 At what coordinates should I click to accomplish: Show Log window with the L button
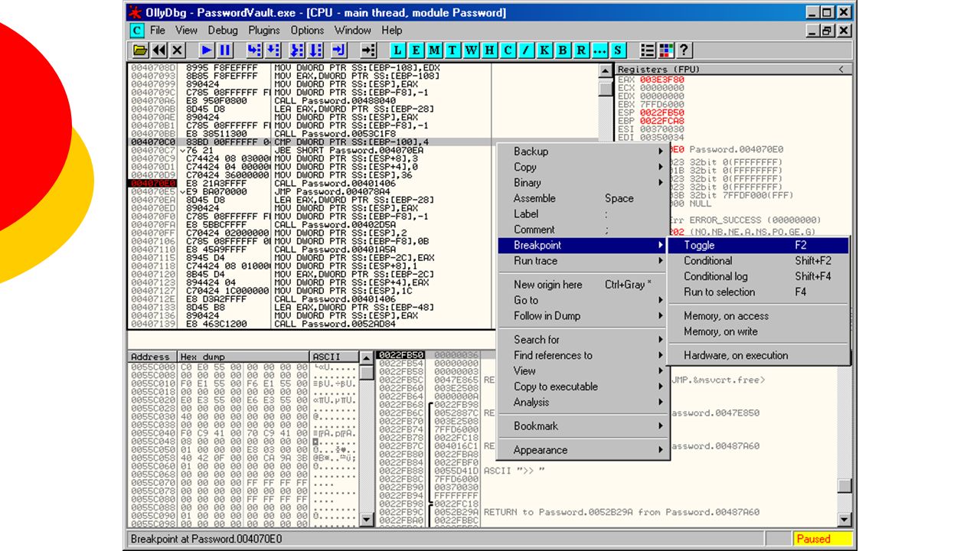[x=397, y=50]
